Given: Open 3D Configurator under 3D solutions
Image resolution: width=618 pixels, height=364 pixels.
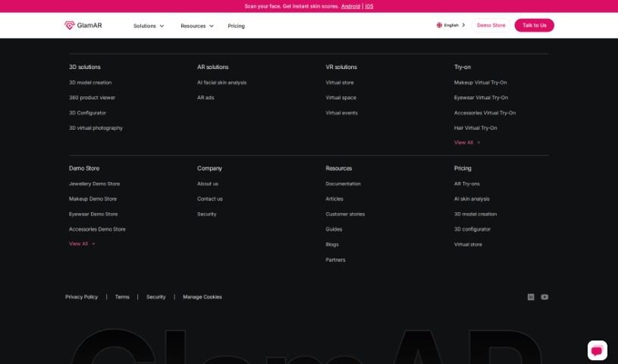Looking at the screenshot, I should (87, 113).
